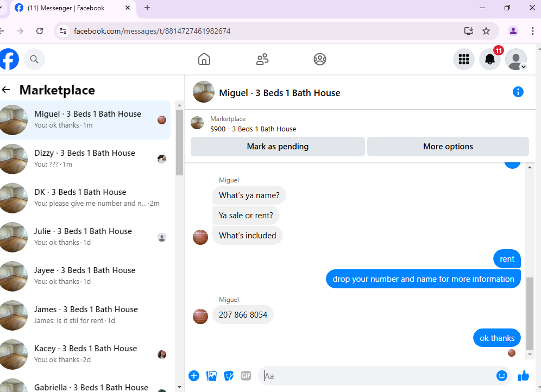The height and width of the screenshot is (392, 541).
Task: Click the sent message 'rent'
Action: tap(507, 259)
